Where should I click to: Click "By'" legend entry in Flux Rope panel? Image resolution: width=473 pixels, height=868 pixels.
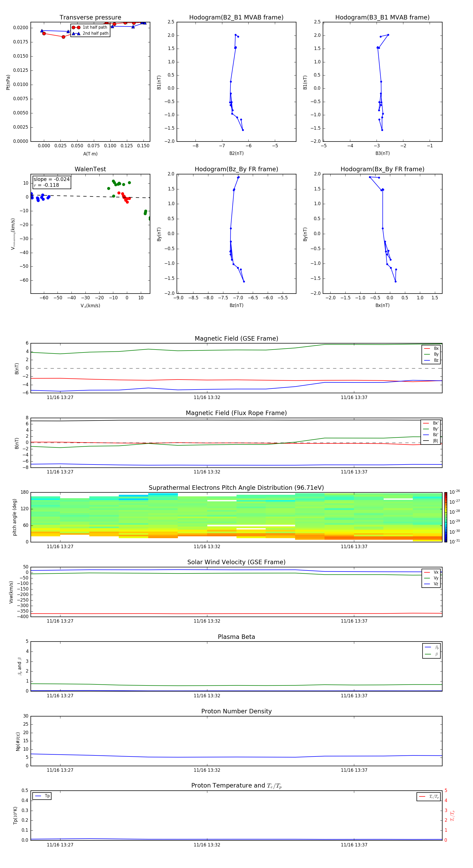point(431,429)
